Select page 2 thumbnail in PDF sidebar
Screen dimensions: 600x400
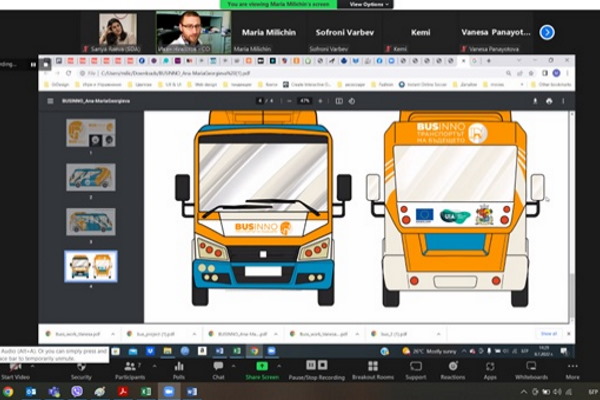coord(90,177)
